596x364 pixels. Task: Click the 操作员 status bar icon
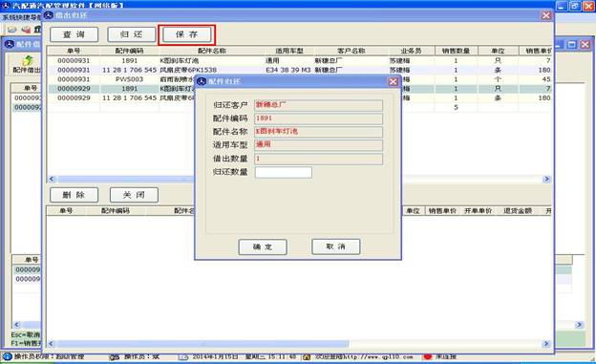click(x=115, y=357)
